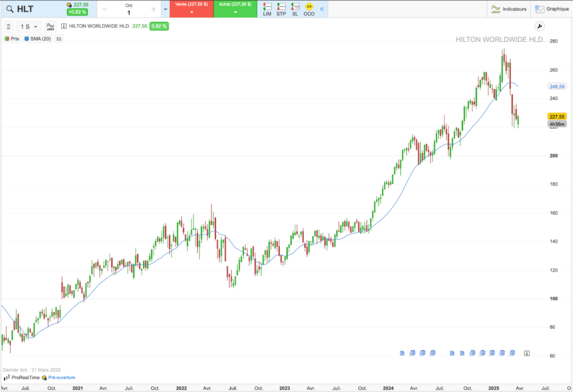Open the Graphique settings

coord(552,9)
